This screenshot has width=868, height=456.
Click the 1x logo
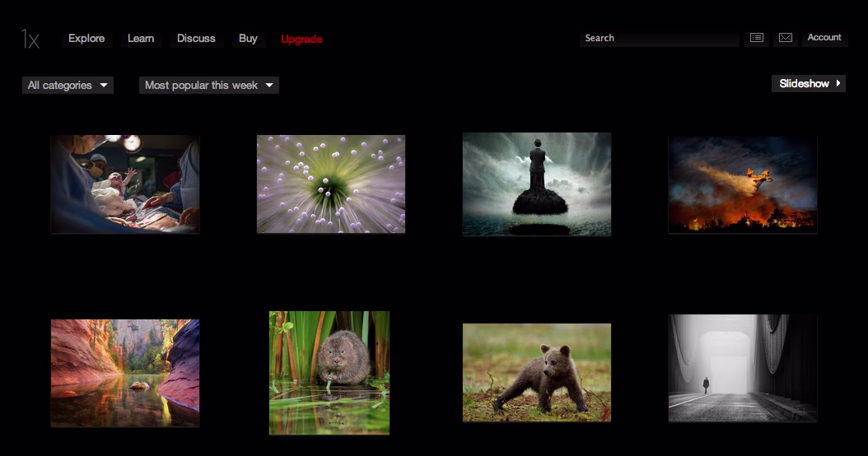30,39
